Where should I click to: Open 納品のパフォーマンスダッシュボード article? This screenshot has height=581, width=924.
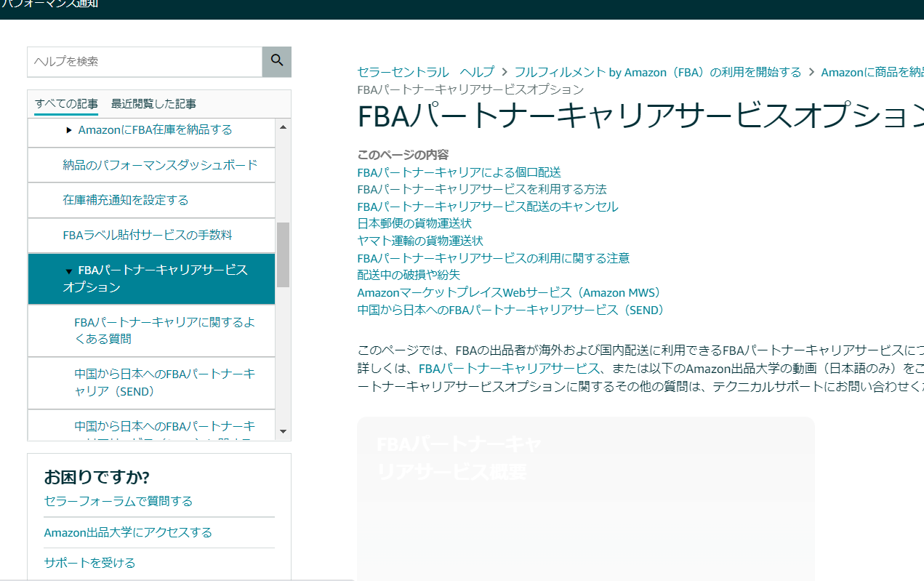160,165
